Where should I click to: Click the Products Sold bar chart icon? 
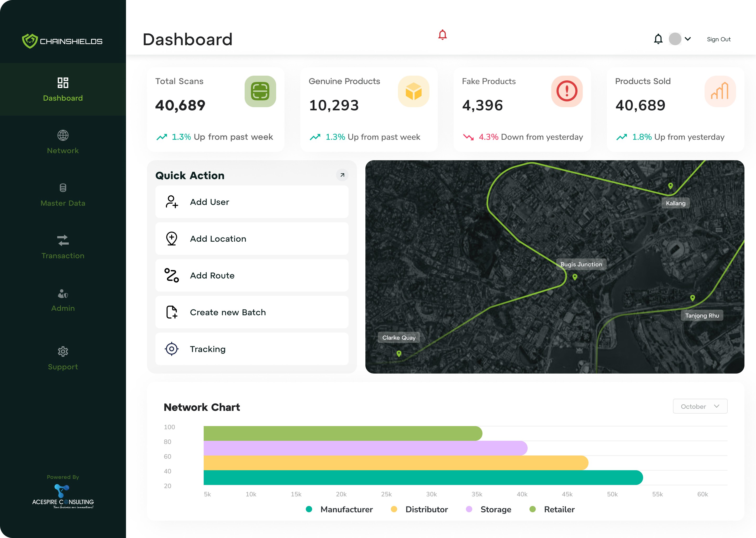tap(720, 91)
